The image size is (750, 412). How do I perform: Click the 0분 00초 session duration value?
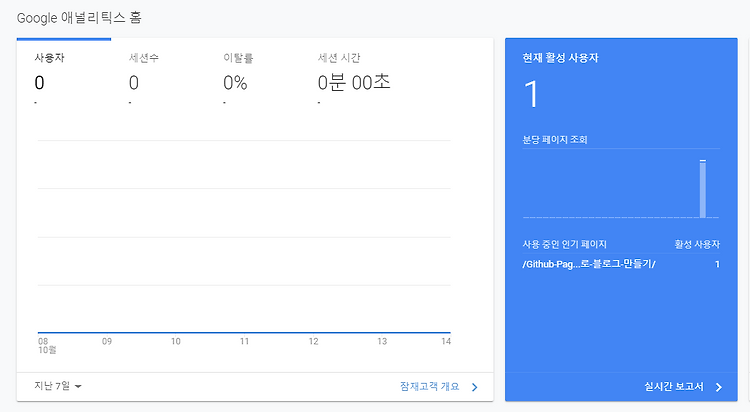click(354, 83)
